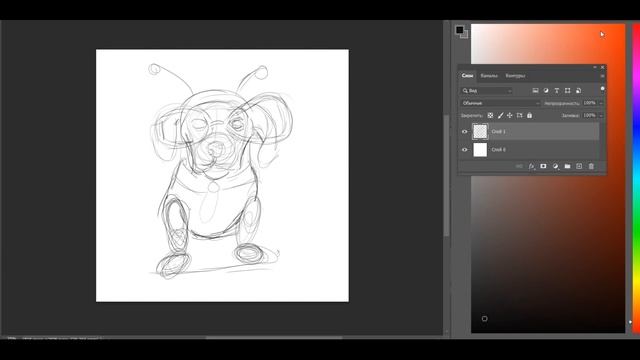
Task: Filter layers by pixel layers icon
Action: point(535,91)
